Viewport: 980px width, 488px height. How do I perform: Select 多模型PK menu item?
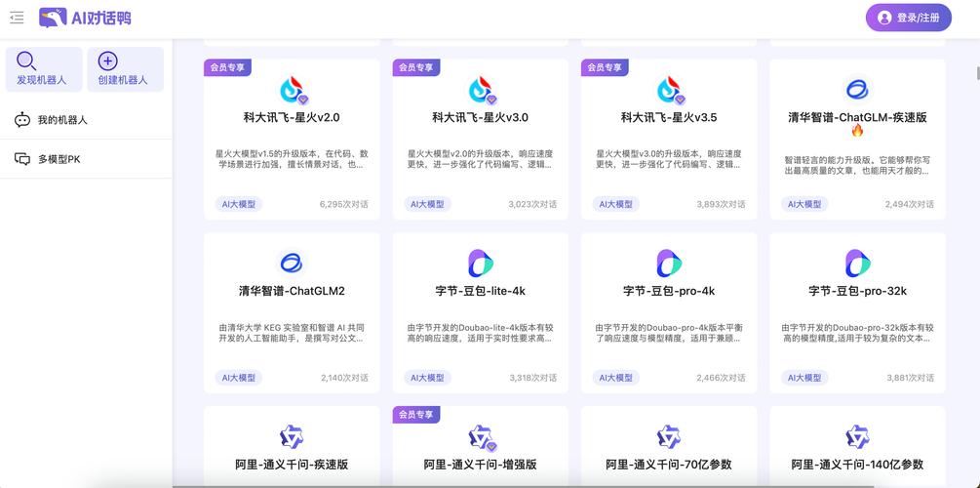tap(86, 159)
